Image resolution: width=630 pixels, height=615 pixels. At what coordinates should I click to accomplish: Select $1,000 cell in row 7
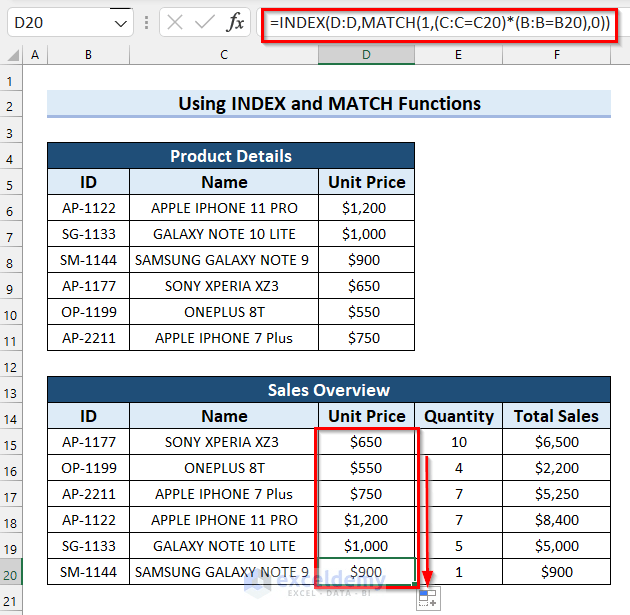pyautogui.click(x=366, y=234)
